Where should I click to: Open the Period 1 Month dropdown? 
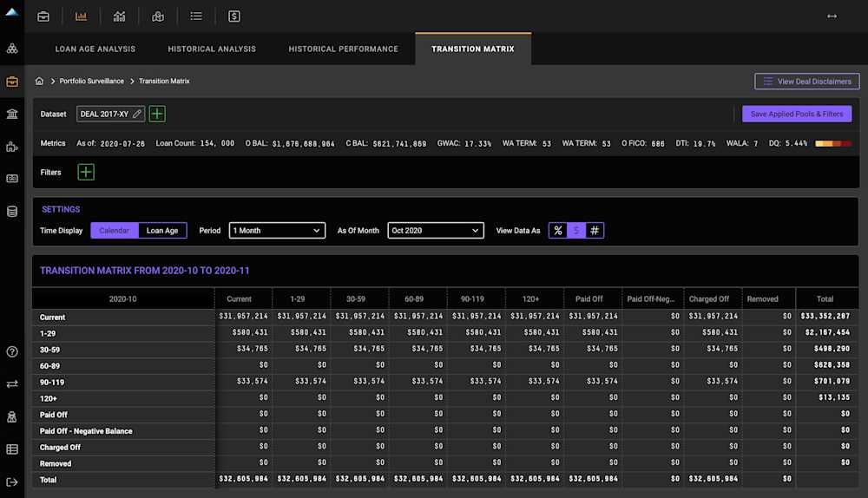(277, 231)
